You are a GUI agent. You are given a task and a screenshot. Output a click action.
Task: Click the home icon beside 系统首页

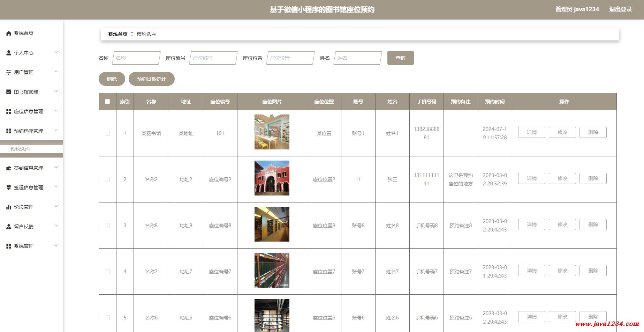(9, 33)
